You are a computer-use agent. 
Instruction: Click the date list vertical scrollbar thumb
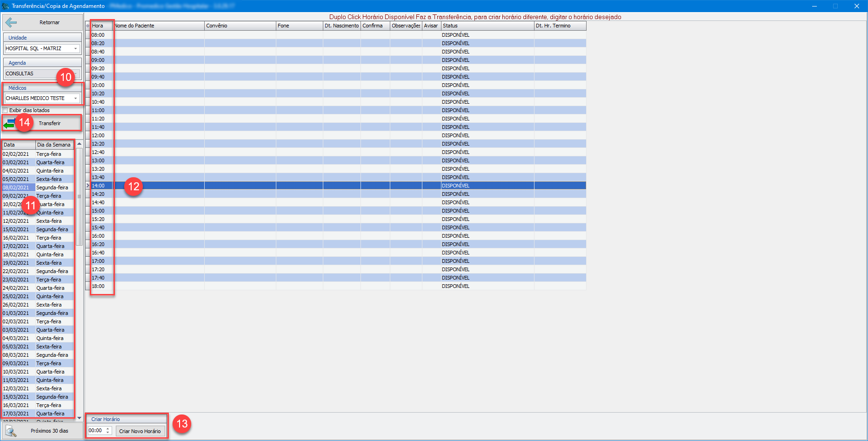click(x=79, y=196)
